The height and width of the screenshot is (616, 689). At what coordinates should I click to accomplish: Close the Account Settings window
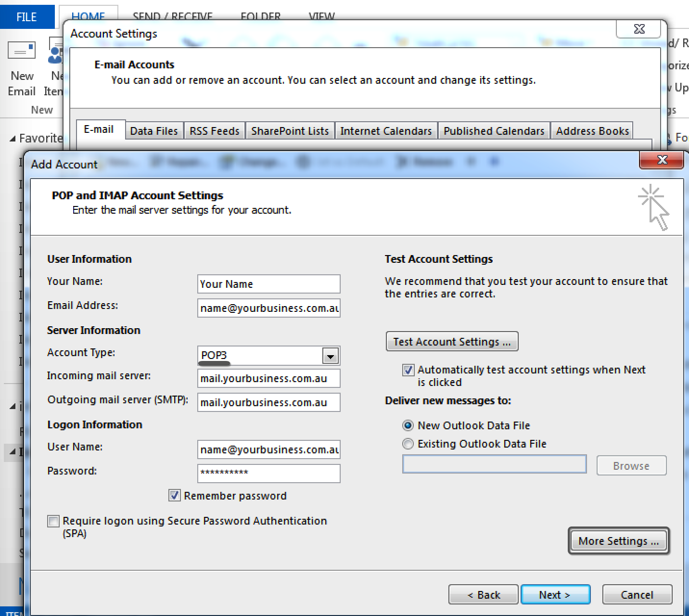click(639, 29)
